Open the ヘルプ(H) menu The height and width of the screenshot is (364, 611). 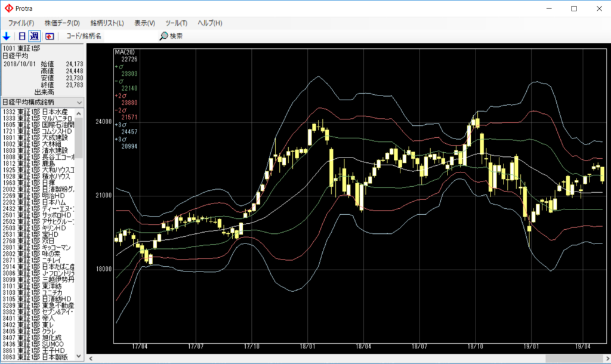click(209, 23)
